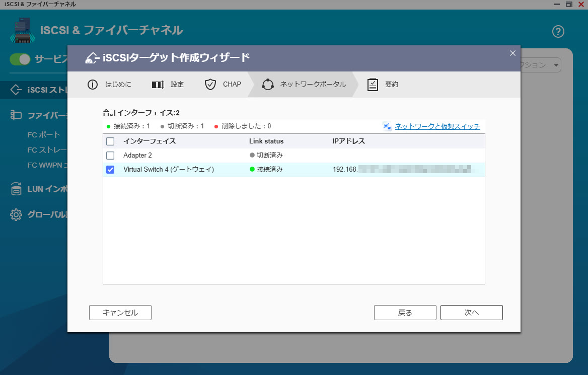Click the ネットワークポータル step icon

267,85
